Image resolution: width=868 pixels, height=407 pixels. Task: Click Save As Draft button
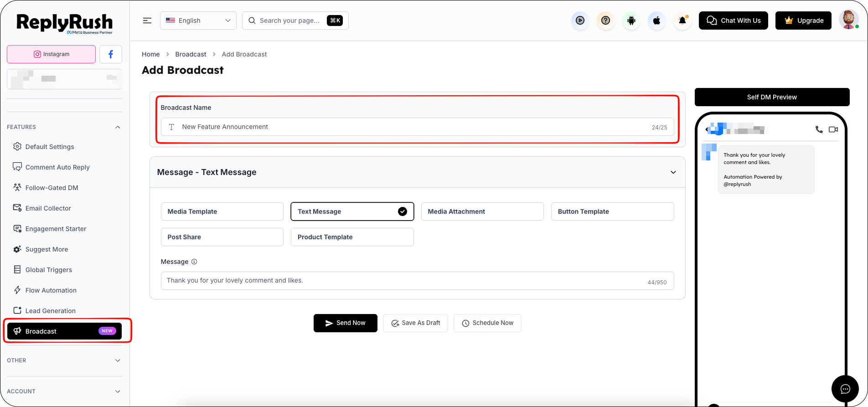pos(415,323)
